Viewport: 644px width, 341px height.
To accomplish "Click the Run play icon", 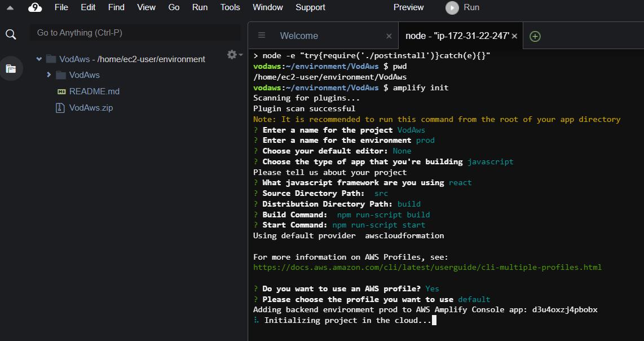I will [x=452, y=7].
